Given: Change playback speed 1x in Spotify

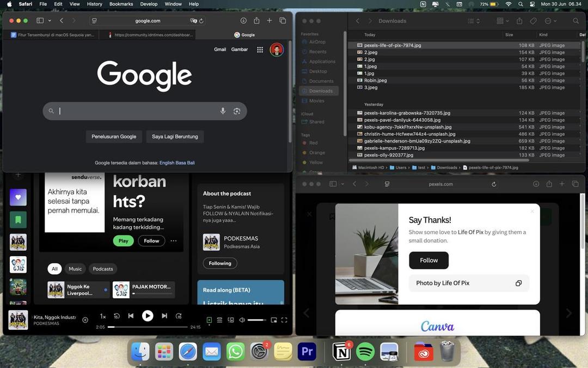Looking at the screenshot, I should [x=103, y=316].
